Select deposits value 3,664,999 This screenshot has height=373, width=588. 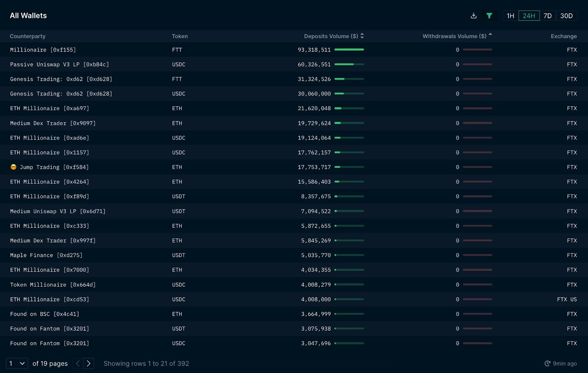click(316, 314)
